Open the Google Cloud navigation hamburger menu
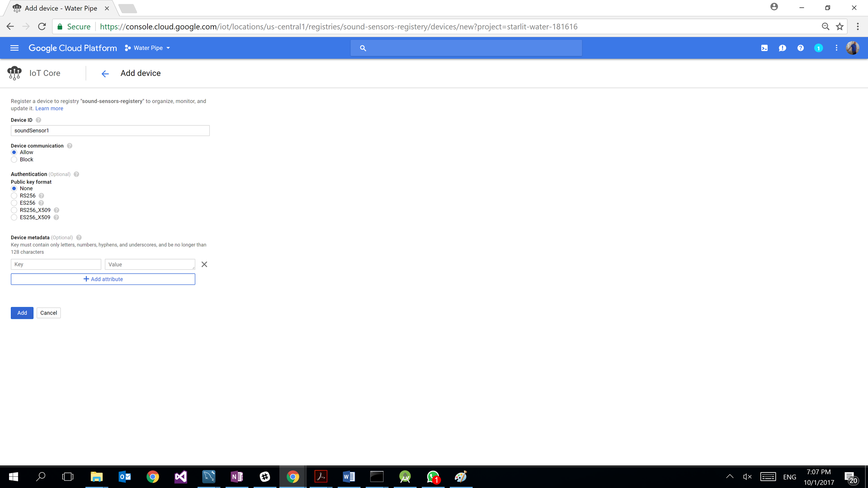The width and height of the screenshot is (868, 488). pyautogui.click(x=14, y=48)
